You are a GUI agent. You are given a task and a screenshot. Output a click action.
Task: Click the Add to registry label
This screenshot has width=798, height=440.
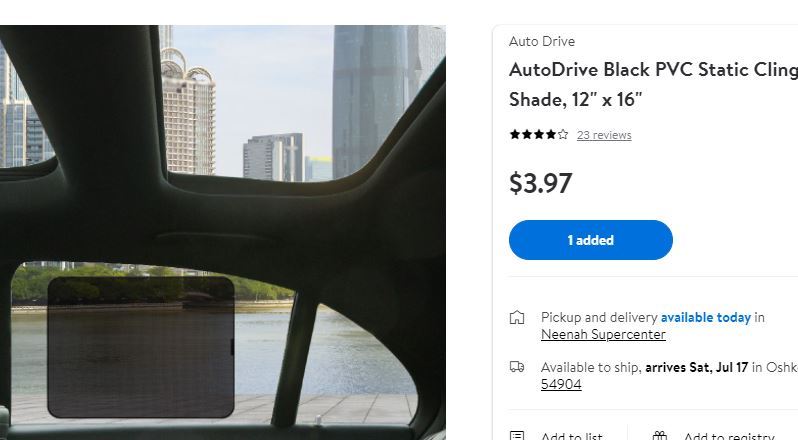[729, 436]
